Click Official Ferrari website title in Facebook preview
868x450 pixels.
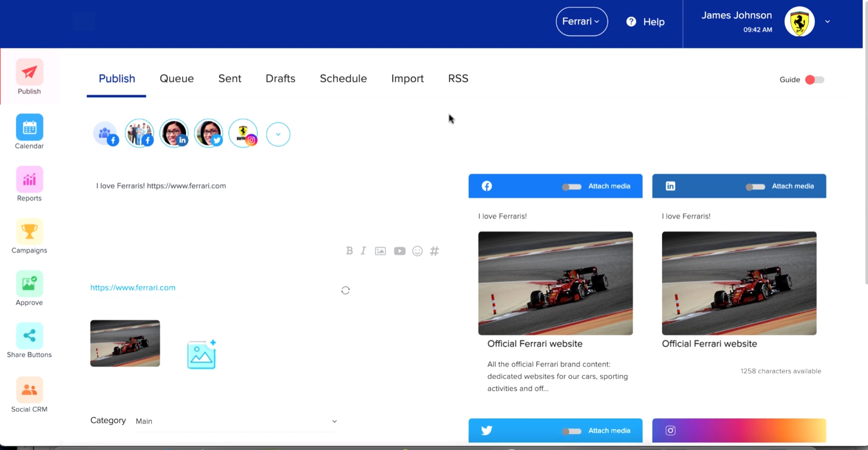(x=535, y=344)
